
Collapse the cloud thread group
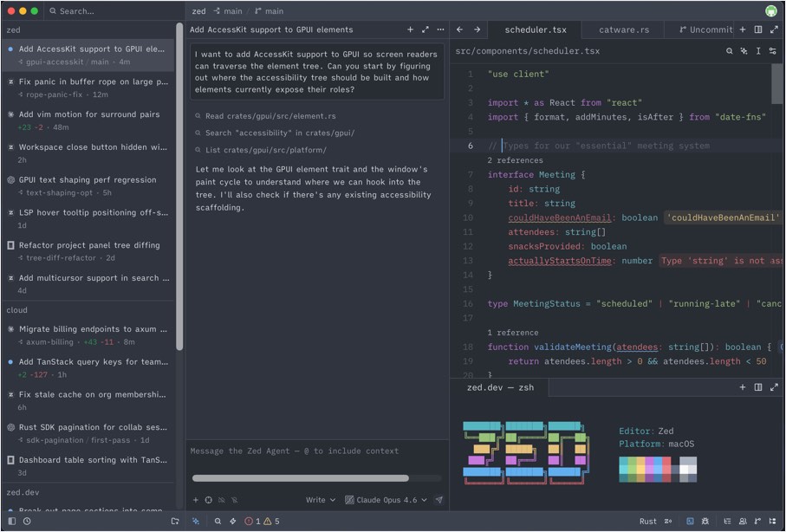[17, 310]
